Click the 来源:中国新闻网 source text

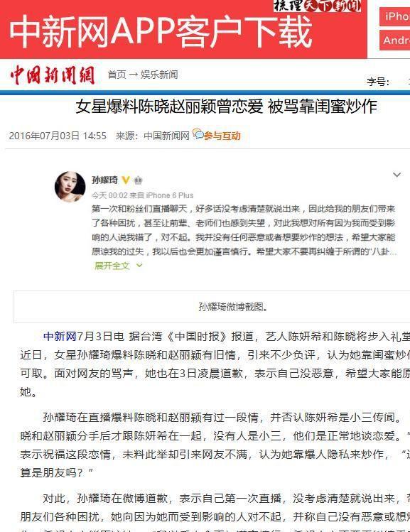(x=152, y=136)
